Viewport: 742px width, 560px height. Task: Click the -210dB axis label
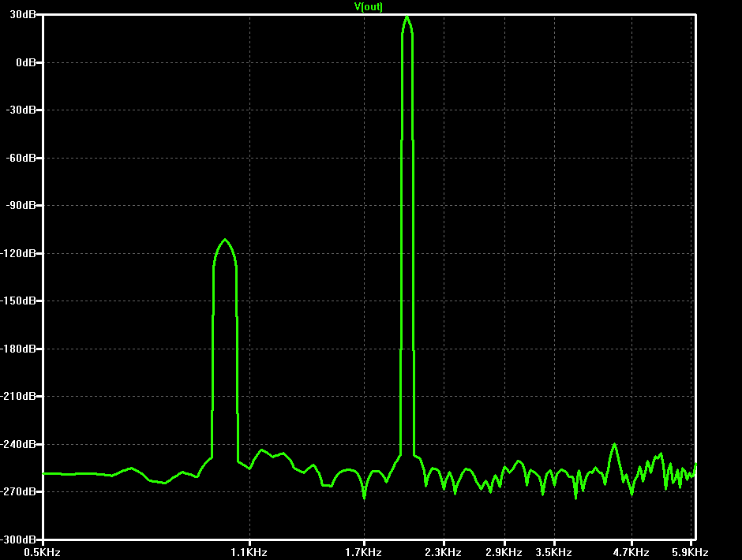pyautogui.click(x=18, y=397)
